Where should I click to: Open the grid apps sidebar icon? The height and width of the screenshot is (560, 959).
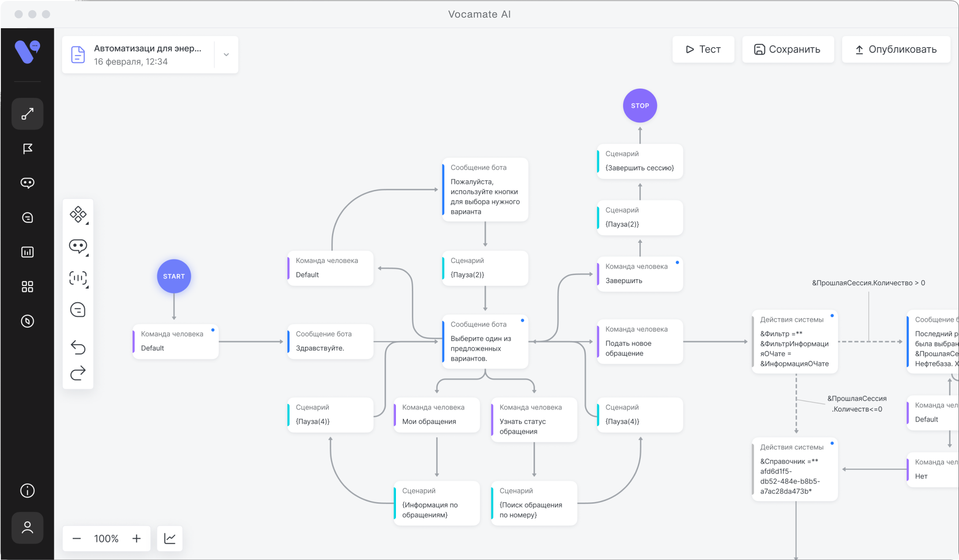click(x=27, y=286)
